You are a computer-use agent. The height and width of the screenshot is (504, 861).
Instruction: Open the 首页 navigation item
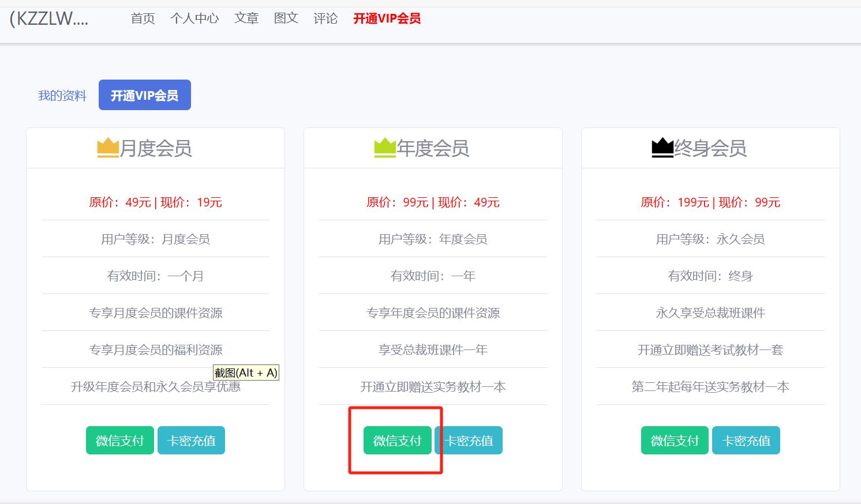[143, 18]
